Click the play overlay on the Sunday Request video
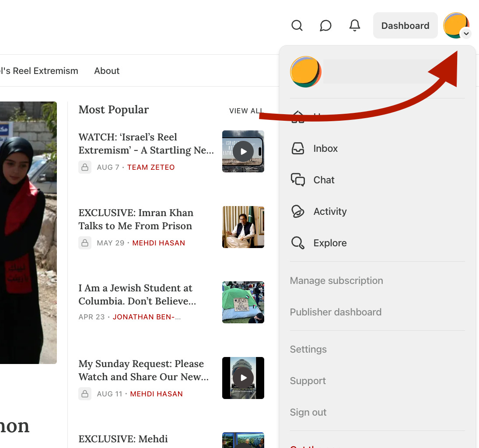The image size is (479, 448). (x=243, y=378)
